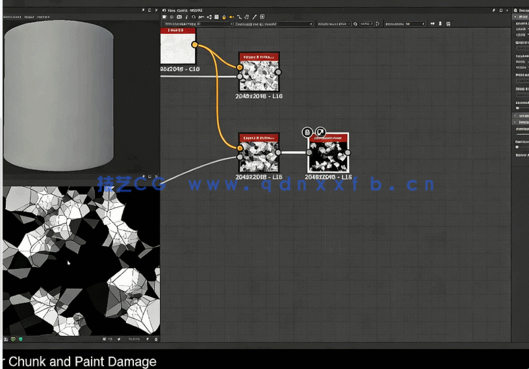Toggle the lower of two adjacent expanders in the properties panel
The width and height of the screenshot is (529, 369).
pyautogui.click(x=515, y=122)
